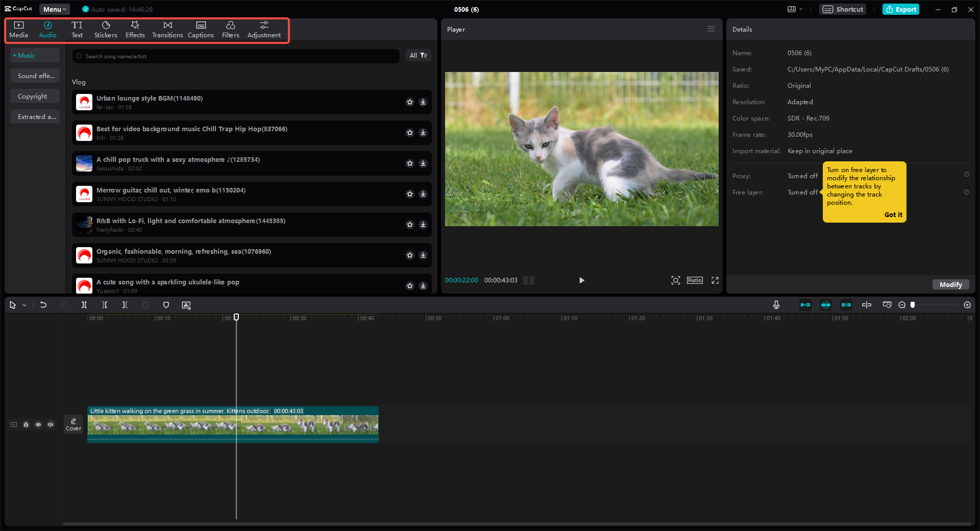This screenshot has height=531, width=980.
Task: Open the Transitions panel
Action: coord(167,29)
